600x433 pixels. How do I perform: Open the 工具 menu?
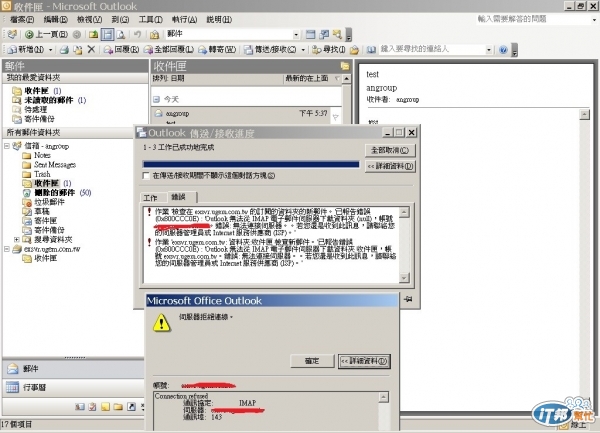pyautogui.click(x=150, y=19)
